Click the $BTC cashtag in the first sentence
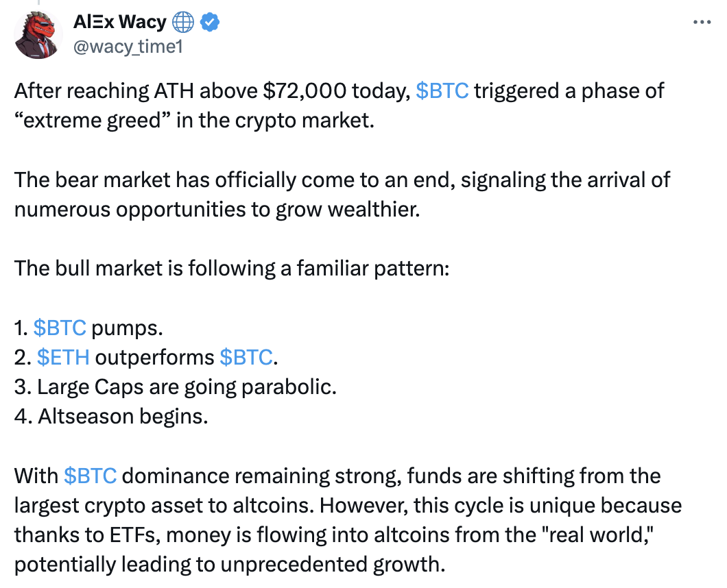727x588 pixels. [442, 91]
